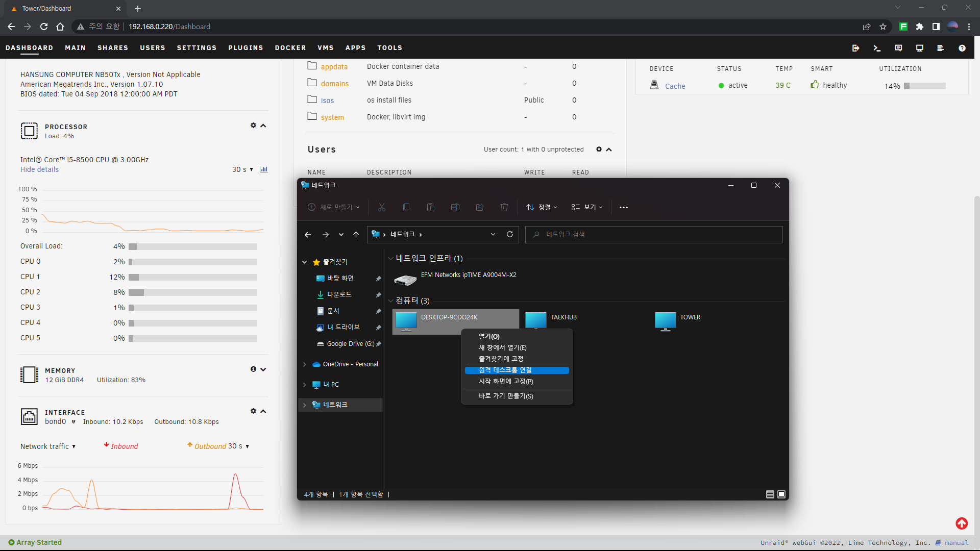Screen dimensions: 980x551
Task: Open the DOCKER tab in Unraid menu
Action: tap(290, 48)
